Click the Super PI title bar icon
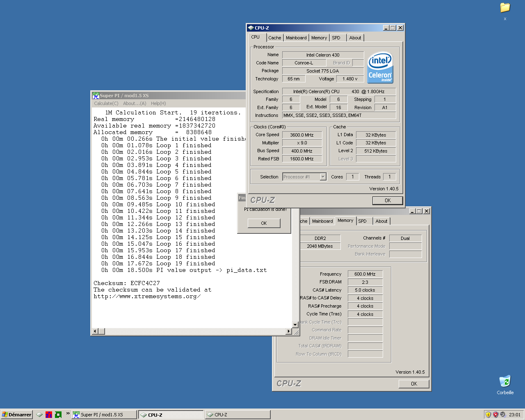The height and width of the screenshot is (420, 525). pos(96,96)
